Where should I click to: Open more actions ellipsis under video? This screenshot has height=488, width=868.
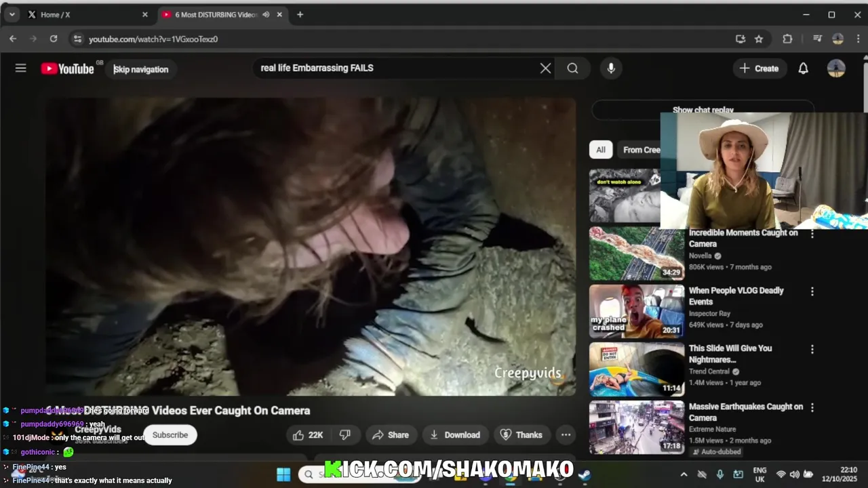tap(566, 435)
